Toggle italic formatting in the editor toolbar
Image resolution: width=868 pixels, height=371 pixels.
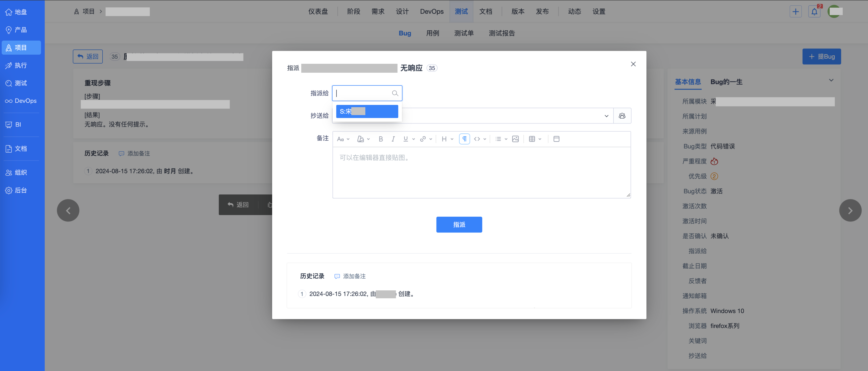(393, 139)
